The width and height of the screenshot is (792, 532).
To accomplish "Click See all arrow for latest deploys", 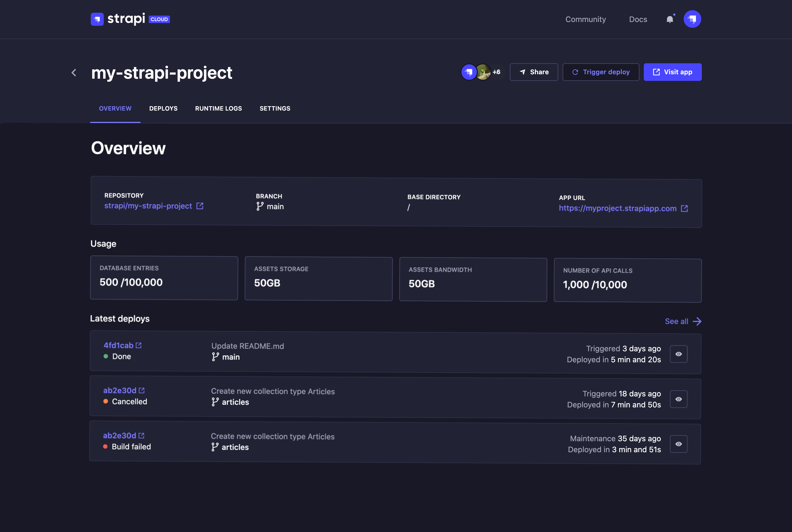I will pyautogui.click(x=697, y=321).
